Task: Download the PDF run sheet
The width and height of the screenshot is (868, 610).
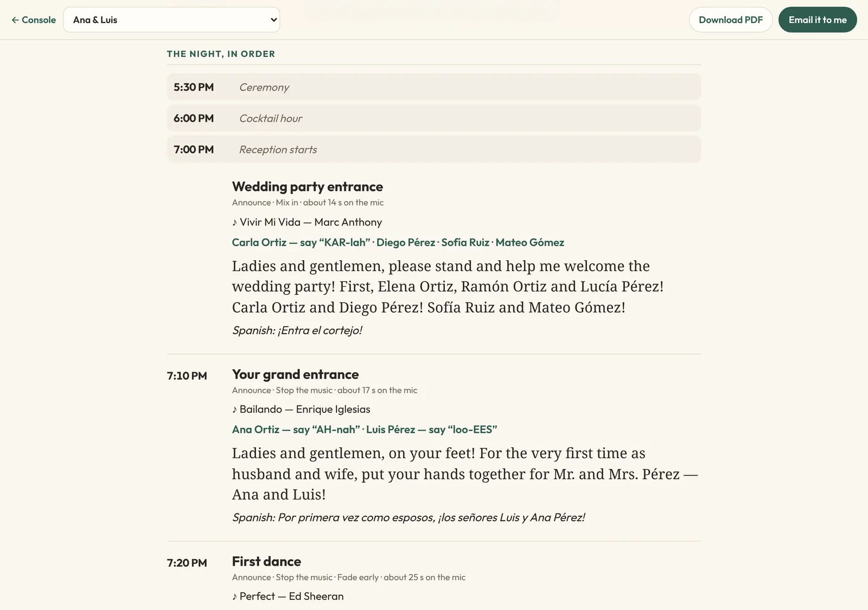Action: [730, 20]
